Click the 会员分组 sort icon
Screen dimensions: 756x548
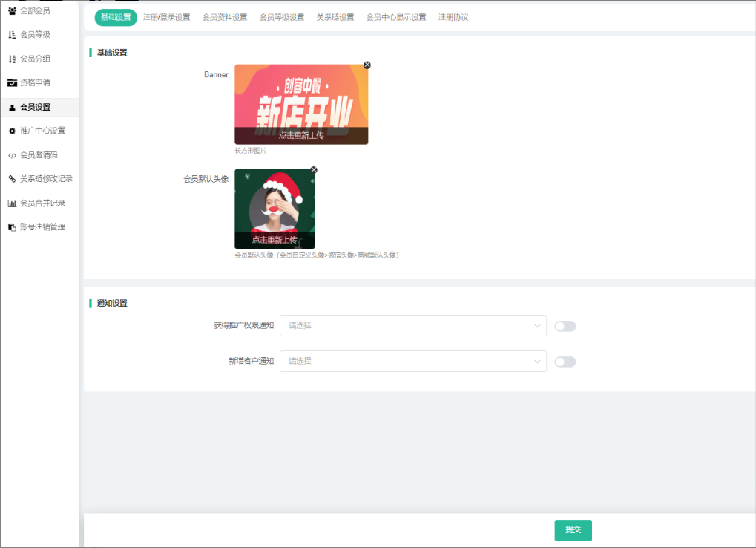click(x=12, y=59)
